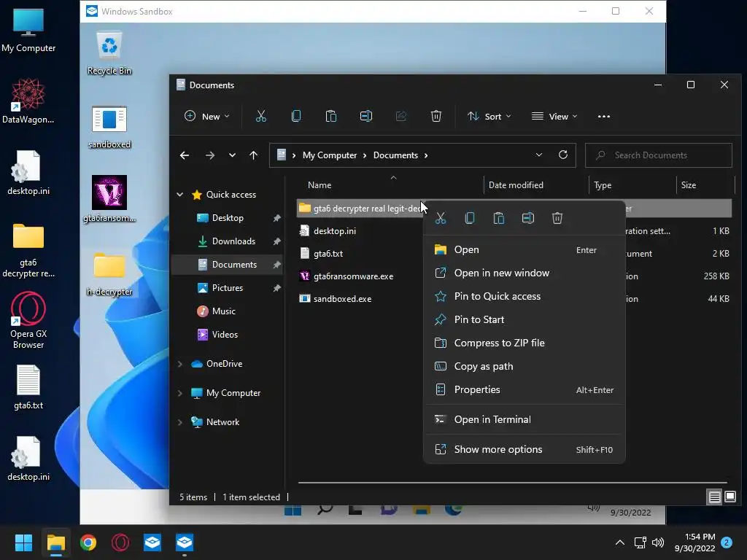Screen dimensions: 747x560
Task: Switch to details view layout icon
Action: pos(715,497)
